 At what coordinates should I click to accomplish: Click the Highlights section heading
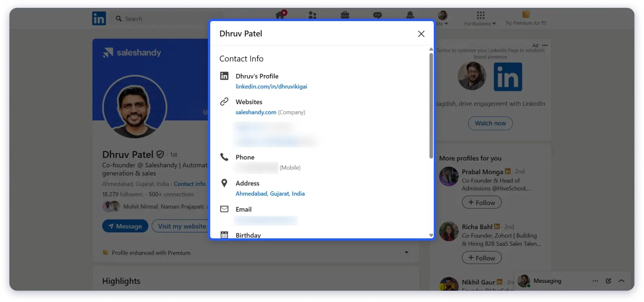(x=121, y=281)
